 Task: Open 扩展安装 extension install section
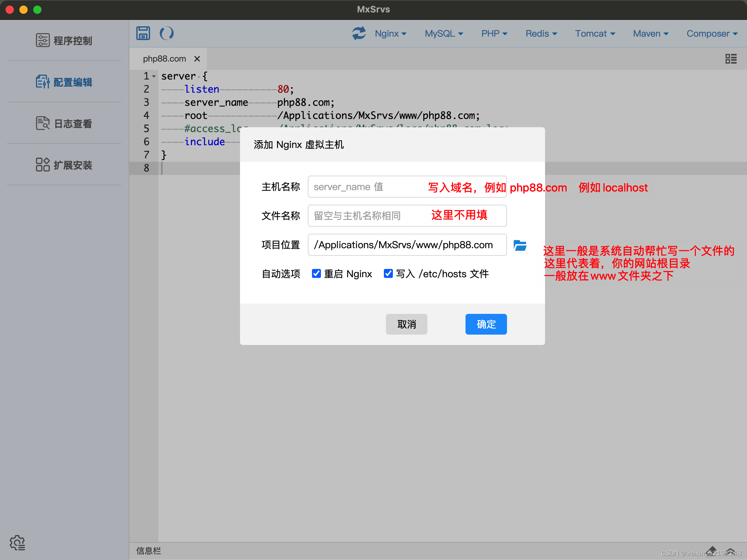[x=64, y=165]
